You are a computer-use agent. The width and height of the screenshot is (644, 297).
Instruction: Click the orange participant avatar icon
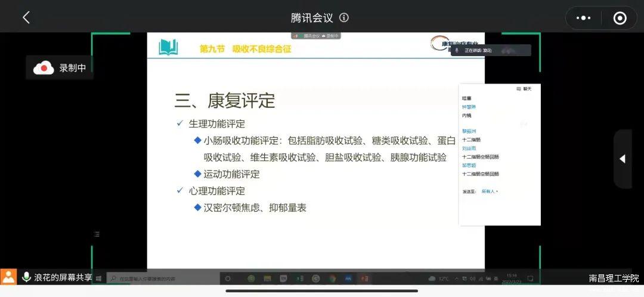pos(8,277)
